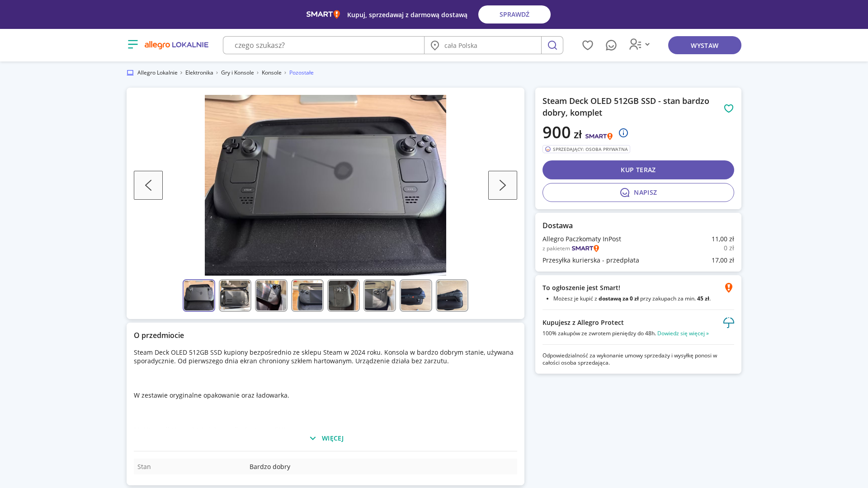Open the favorites heart in header
The height and width of the screenshot is (488, 868).
[x=588, y=45]
